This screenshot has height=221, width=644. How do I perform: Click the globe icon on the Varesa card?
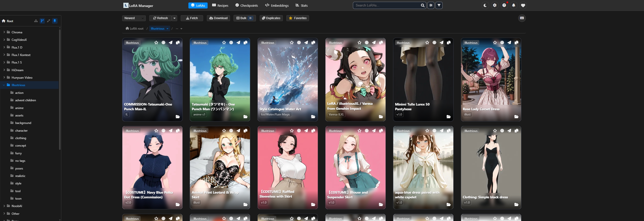tap(367, 43)
